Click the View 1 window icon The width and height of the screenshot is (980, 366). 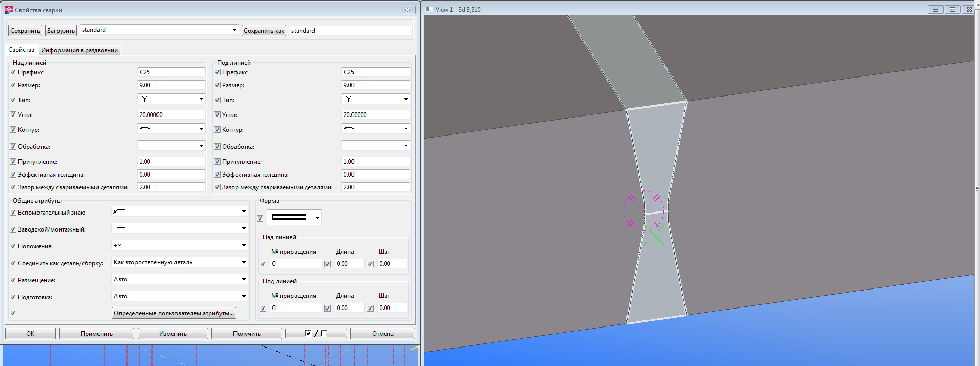click(429, 9)
